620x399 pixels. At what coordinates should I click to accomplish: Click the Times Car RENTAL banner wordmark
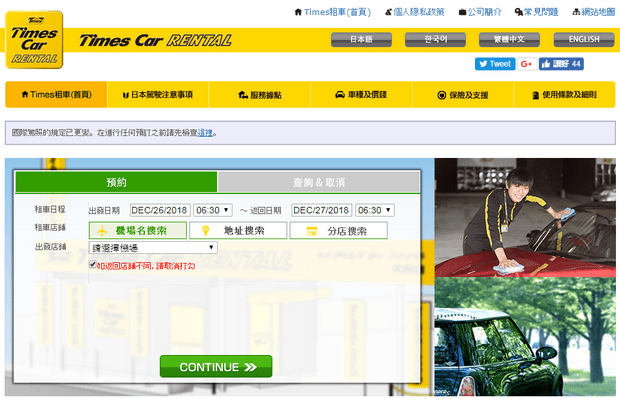pos(155,40)
